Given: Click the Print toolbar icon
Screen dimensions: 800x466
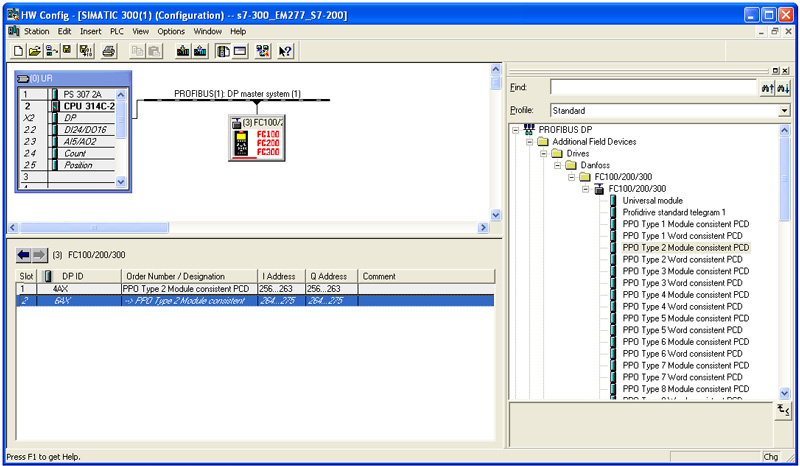Looking at the screenshot, I should click(x=109, y=51).
